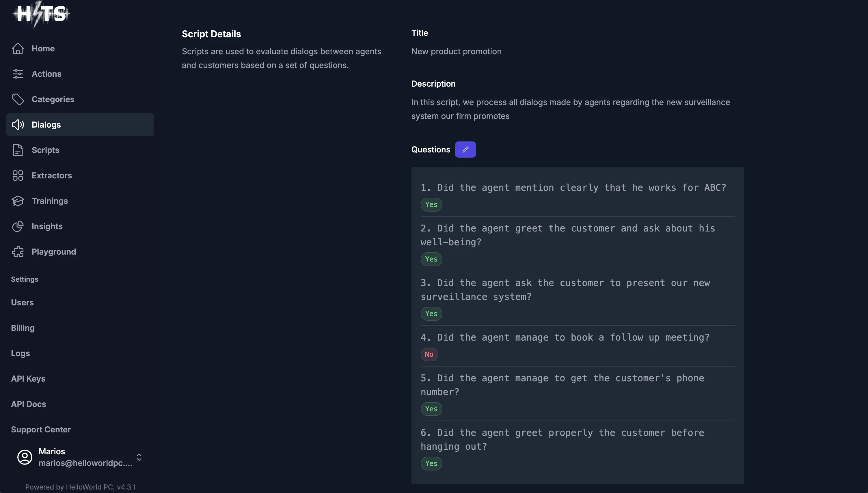Open Actions from the sidebar icon
868x493 pixels.
click(18, 74)
